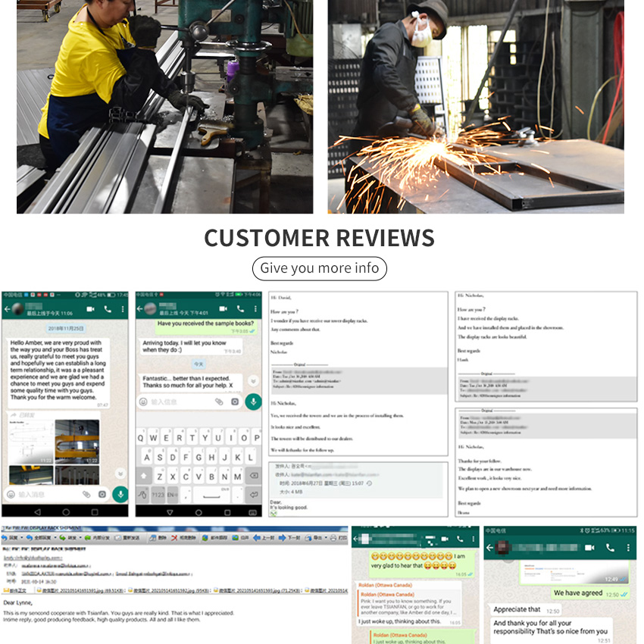Tap back arrow in Hello Amber chat
The image size is (644, 644).
7,309
